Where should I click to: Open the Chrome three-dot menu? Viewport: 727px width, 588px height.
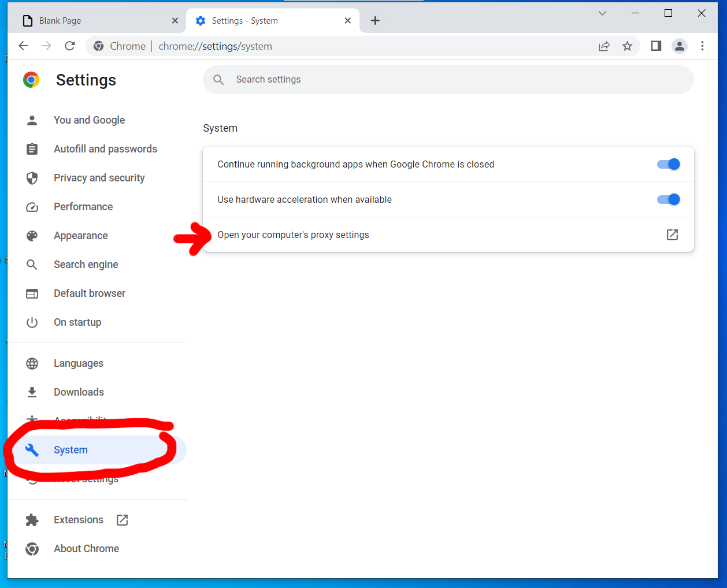(x=702, y=46)
